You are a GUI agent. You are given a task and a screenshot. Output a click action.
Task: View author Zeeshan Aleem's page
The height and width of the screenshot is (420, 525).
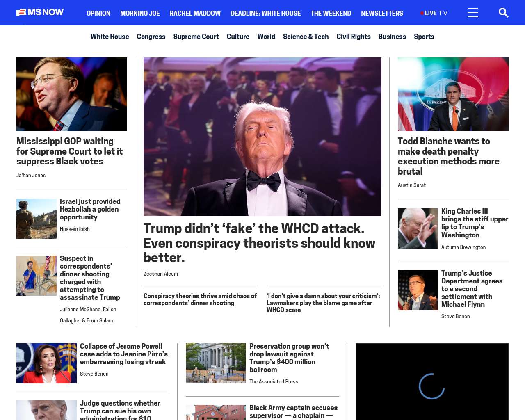click(x=161, y=274)
